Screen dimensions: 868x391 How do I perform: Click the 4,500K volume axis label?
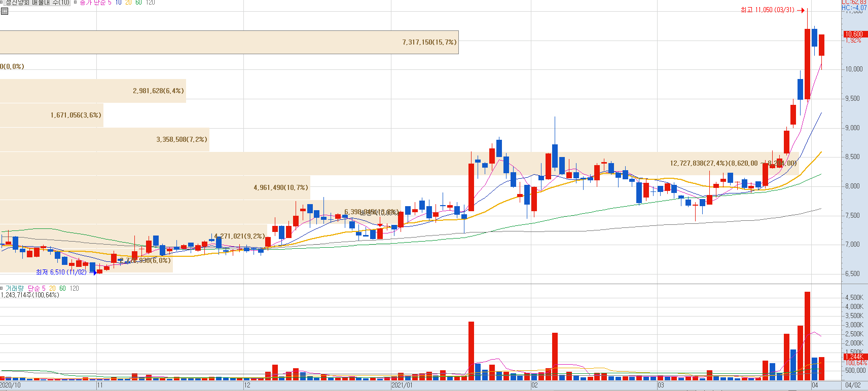pos(854,297)
